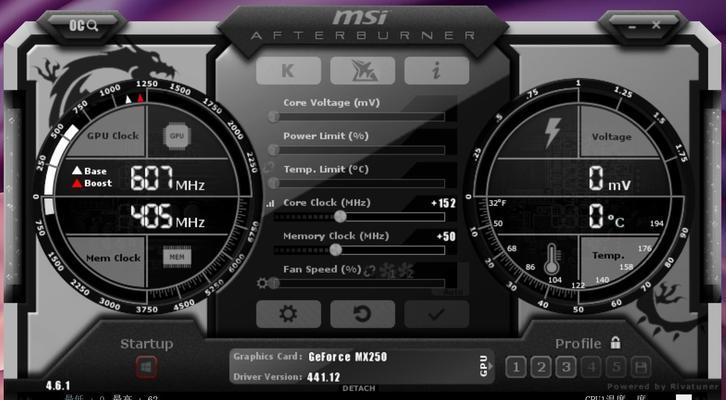Launch MSI Kombustor with K button

point(288,71)
